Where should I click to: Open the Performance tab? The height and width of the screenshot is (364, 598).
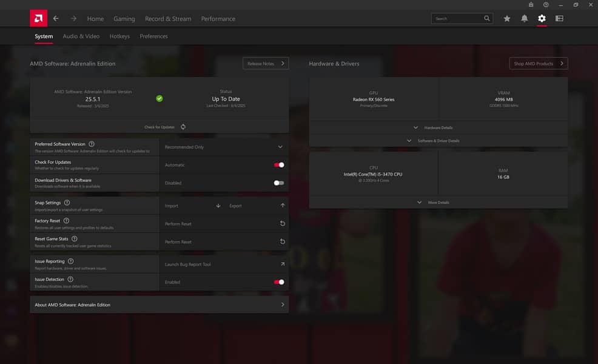pos(218,19)
